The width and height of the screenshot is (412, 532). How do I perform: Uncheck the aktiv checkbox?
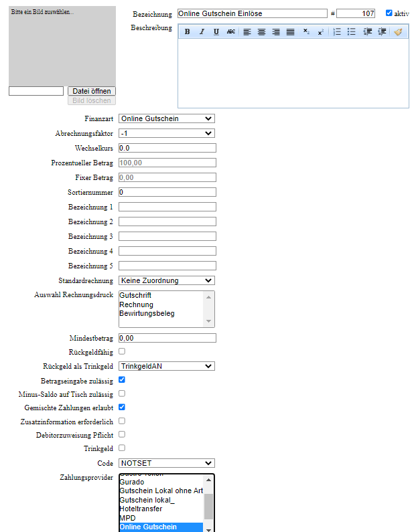coord(389,13)
